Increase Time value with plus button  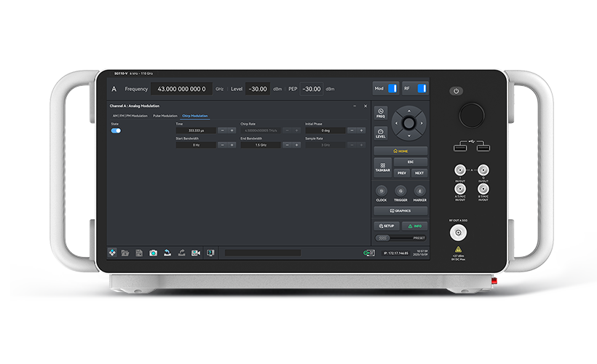pos(232,130)
